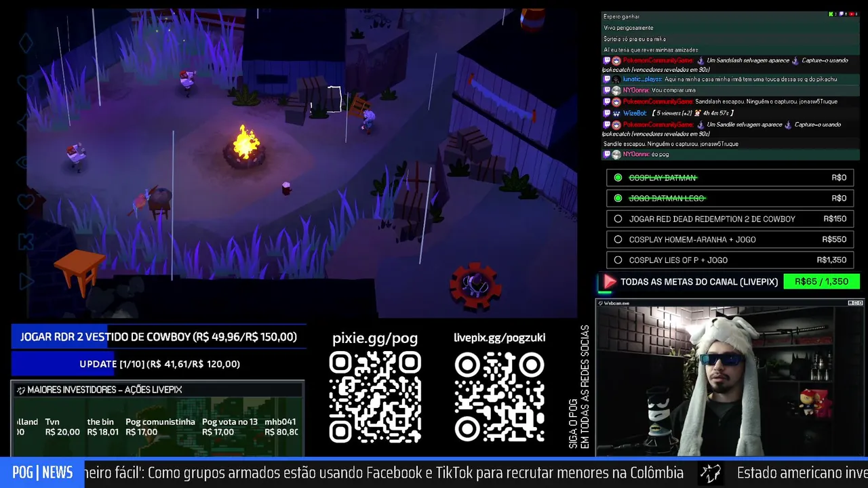
Task: Click the 'UPDATE [1/10]' progress bar
Action: (159, 364)
